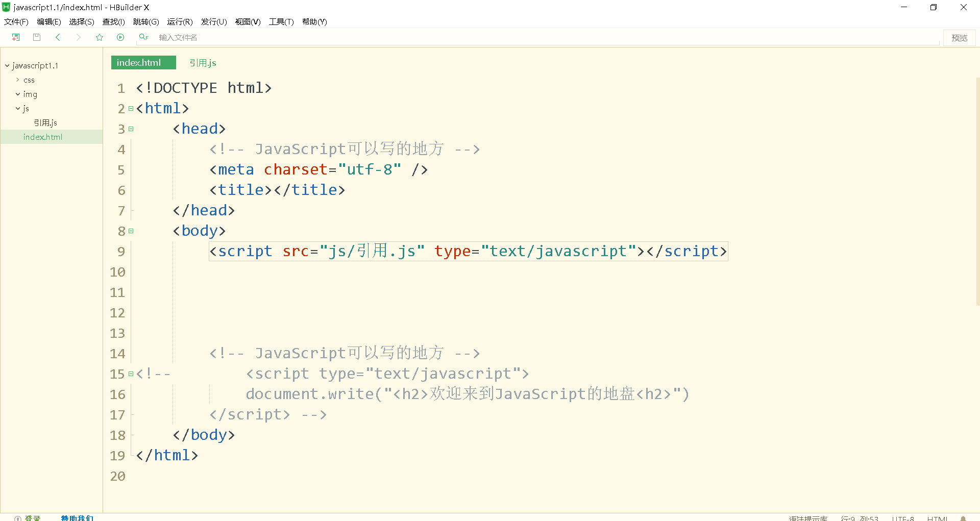Navigate back with the back arrow
The width and height of the screenshot is (980, 521).
click(x=58, y=37)
